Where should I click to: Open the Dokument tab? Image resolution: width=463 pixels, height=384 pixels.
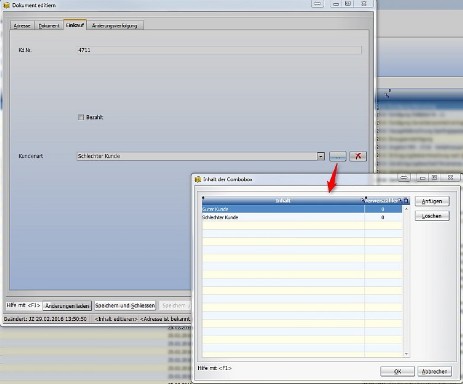[x=49, y=26]
